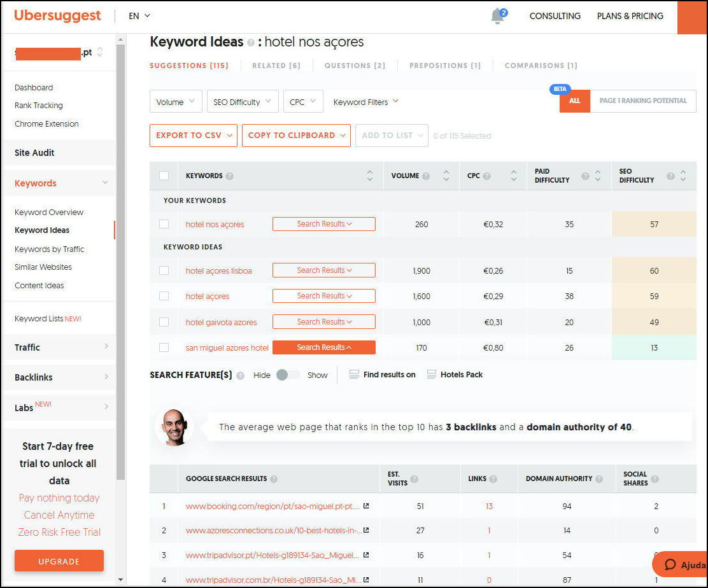Open the notifications bell icon
The width and height of the screenshot is (708, 588).
click(498, 16)
